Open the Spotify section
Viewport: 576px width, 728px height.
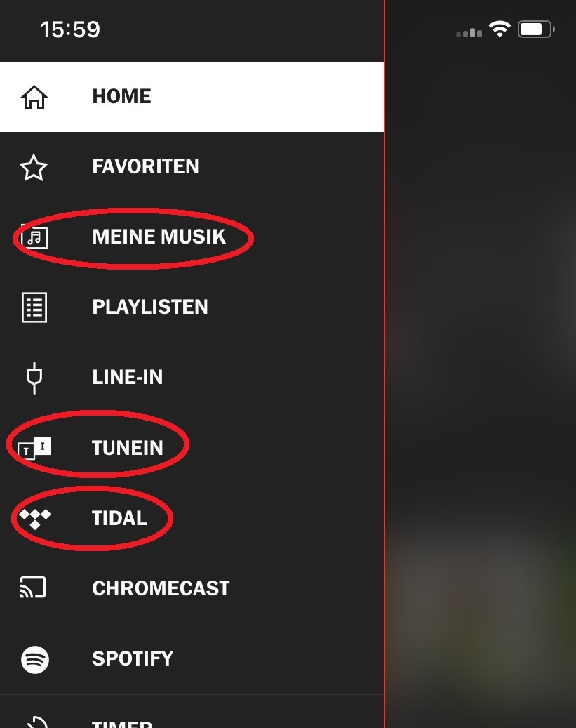(x=132, y=658)
